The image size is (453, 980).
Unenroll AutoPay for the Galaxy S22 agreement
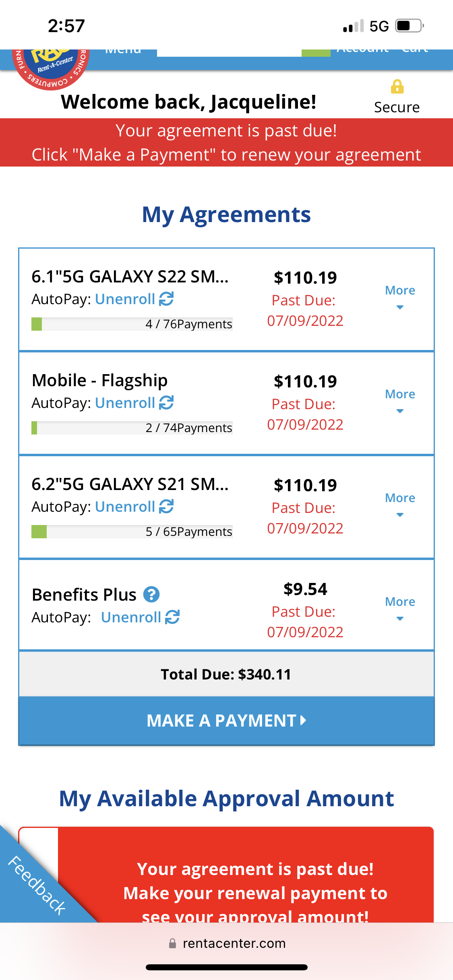click(125, 299)
